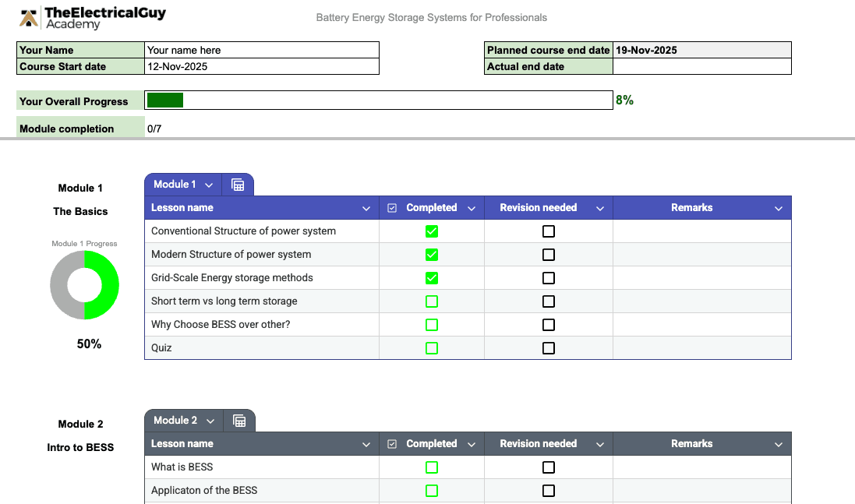Viewport: 855px width, 504px height.
Task: Tick Revision needed for Module 1 Quiz
Action: click(x=549, y=348)
